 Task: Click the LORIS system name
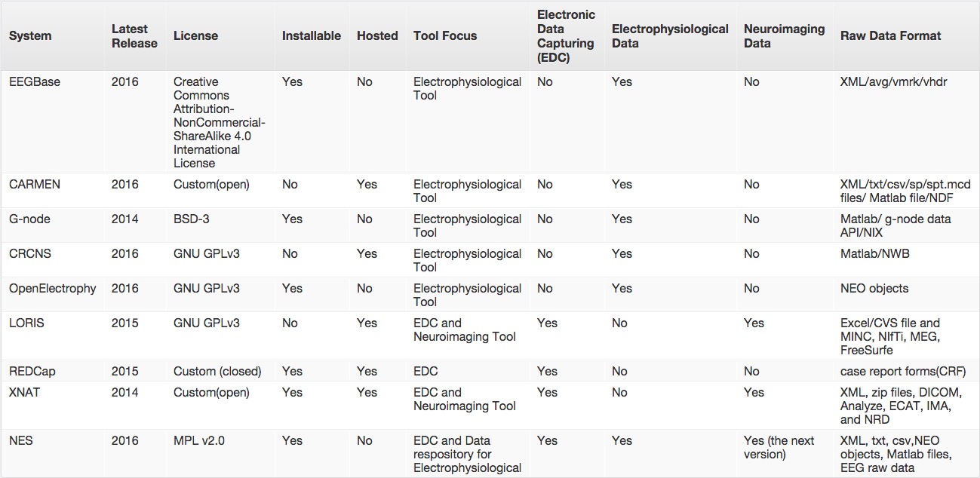click(26, 323)
